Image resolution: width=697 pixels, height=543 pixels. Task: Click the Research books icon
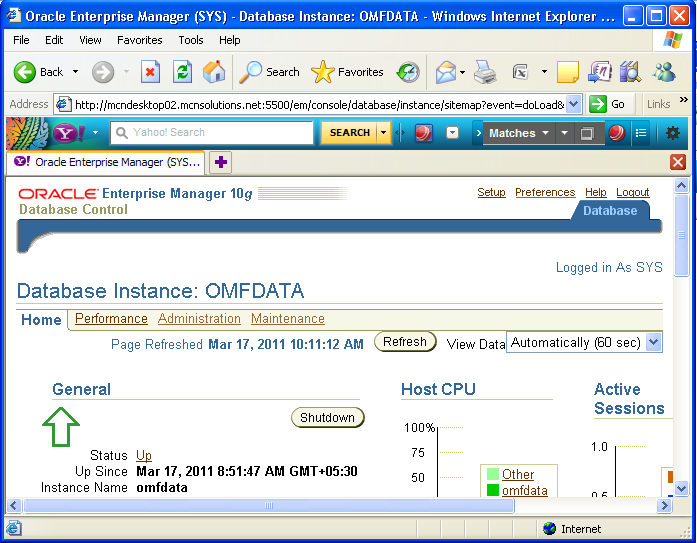click(x=630, y=72)
